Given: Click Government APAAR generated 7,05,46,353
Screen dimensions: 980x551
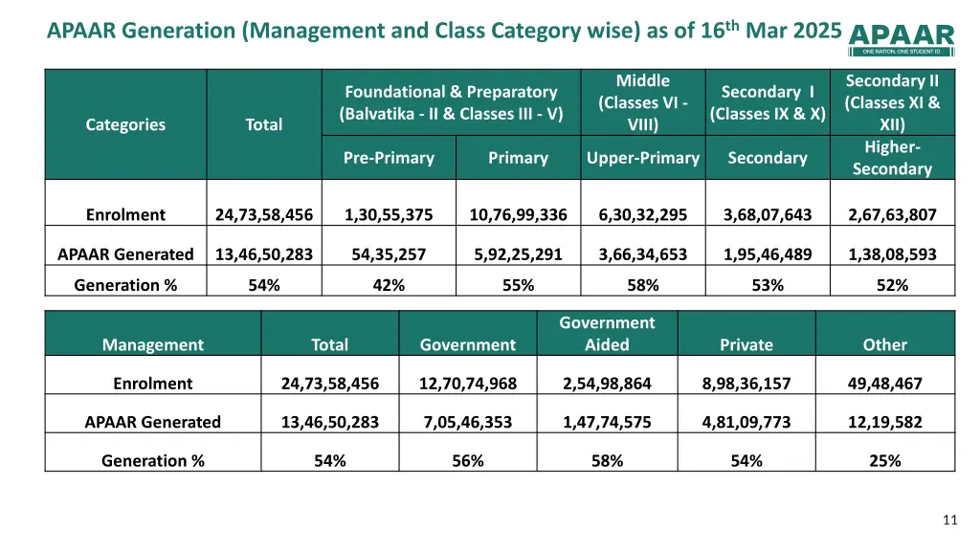Looking at the screenshot, I should [468, 422].
